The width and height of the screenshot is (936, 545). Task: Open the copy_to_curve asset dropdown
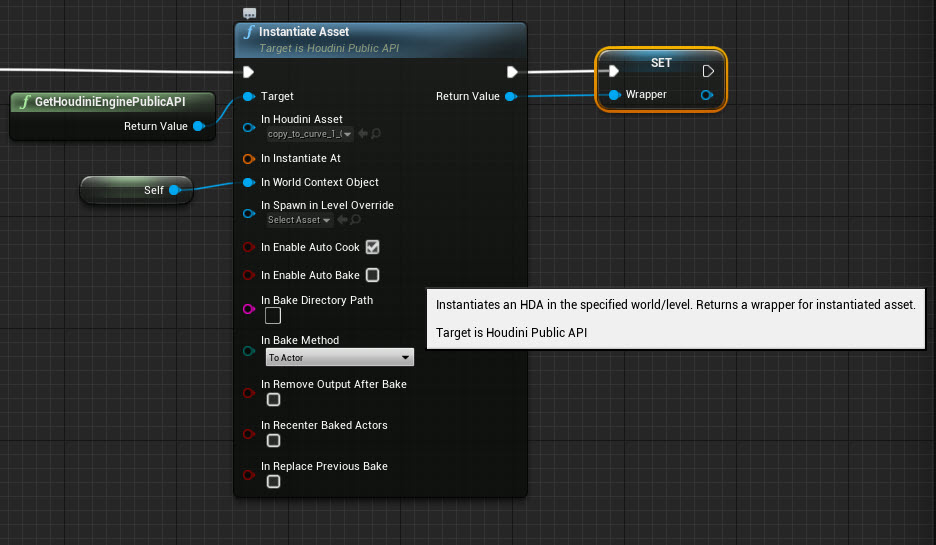tap(310, 134)
